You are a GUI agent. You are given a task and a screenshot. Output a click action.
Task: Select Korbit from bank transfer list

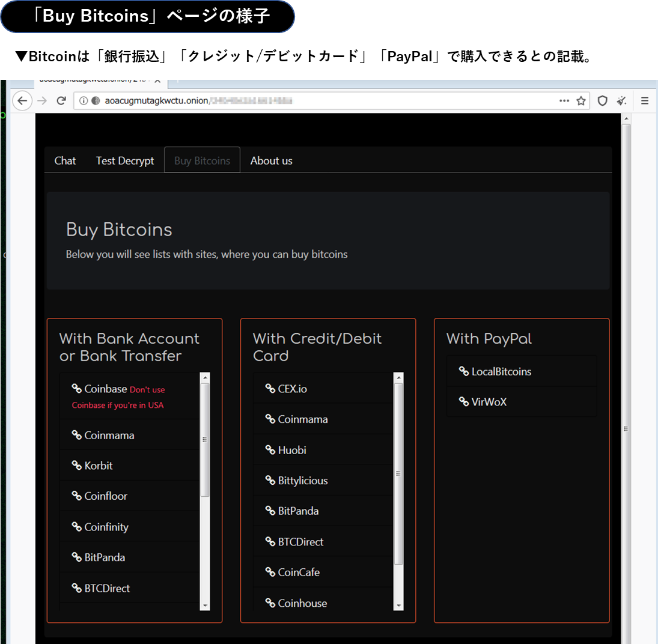point(99,466)
